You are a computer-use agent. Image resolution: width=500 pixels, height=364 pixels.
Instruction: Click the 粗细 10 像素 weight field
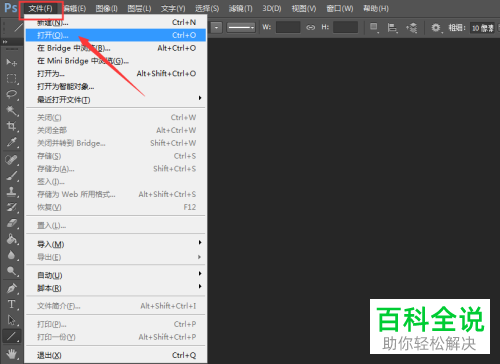pyautogui.click(x=482, y=28)
